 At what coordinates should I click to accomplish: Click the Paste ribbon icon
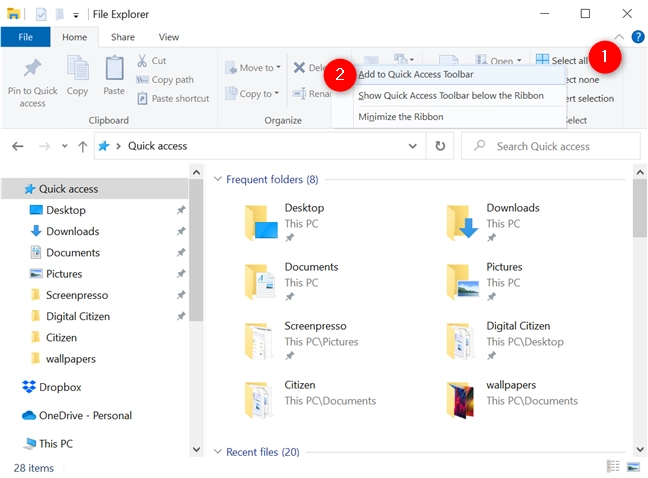coord(114,75)
